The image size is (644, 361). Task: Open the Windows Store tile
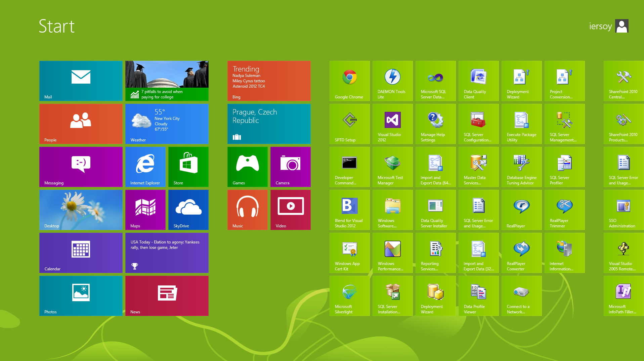tap(188, 167)
